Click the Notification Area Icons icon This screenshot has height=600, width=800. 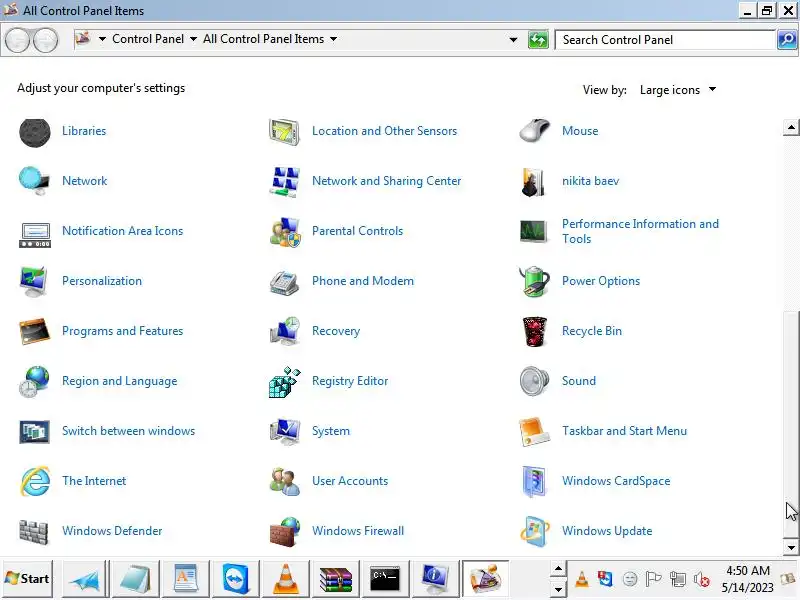point(35,235)
